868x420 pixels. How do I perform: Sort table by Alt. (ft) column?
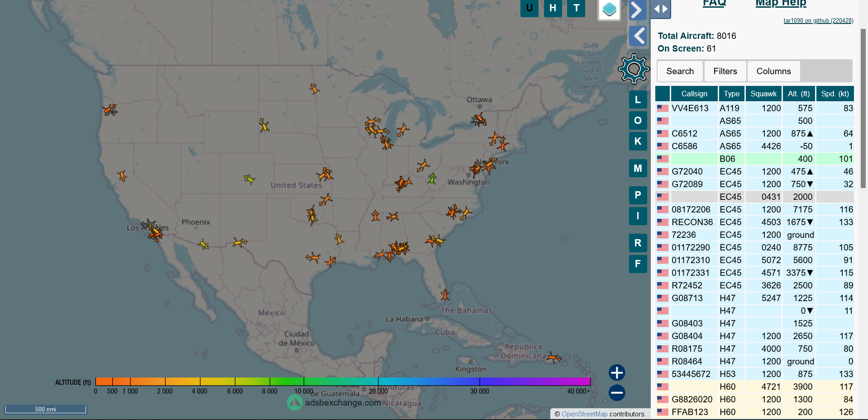pos(799,94)
